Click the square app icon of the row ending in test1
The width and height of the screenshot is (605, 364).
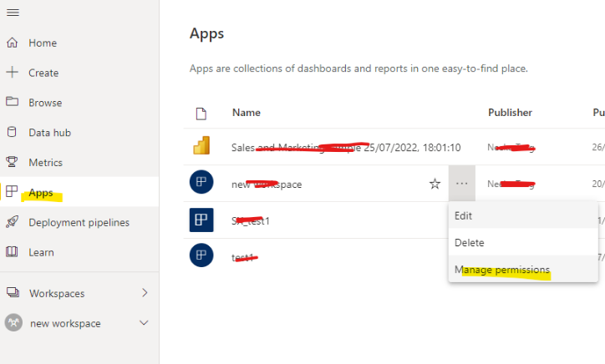pos(201,220)
